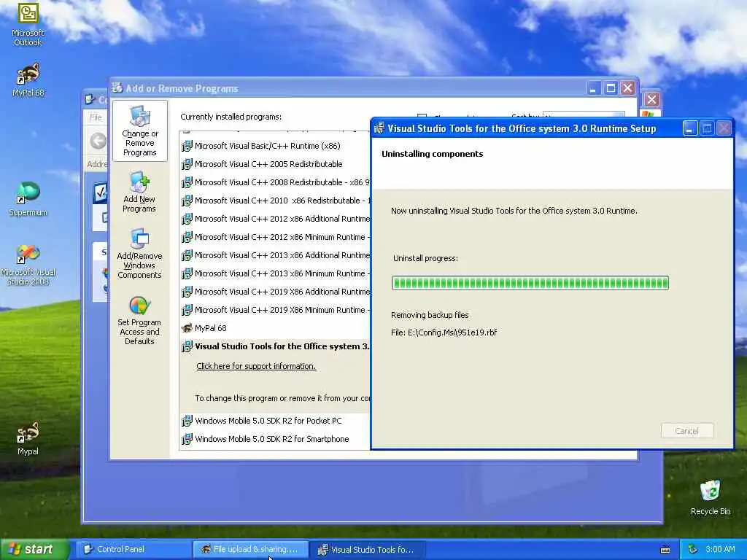Click icon of Visual C++ 2013 x86 Minimum Runtime

click(x=187, y=273)
